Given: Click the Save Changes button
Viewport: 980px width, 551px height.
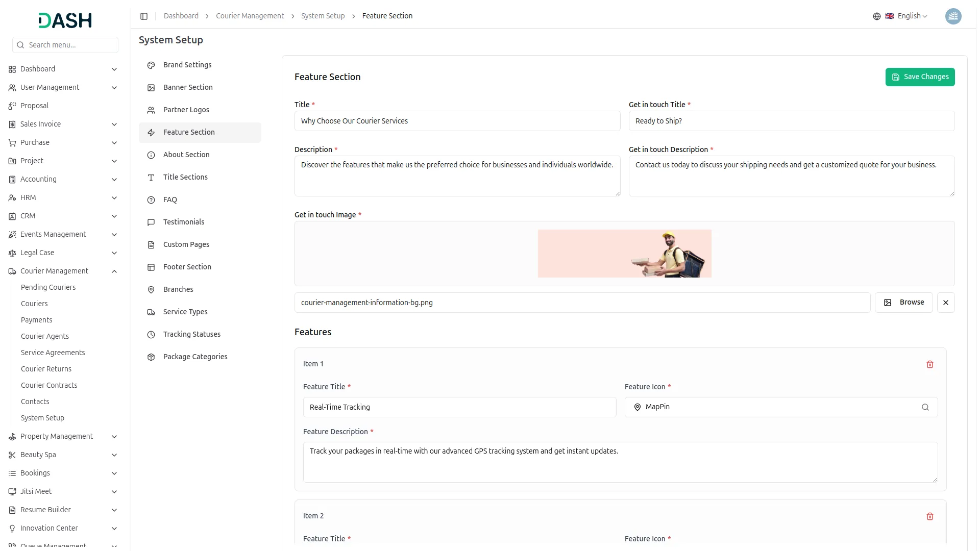Looking at the screenshot, I should tap(919, 77).
